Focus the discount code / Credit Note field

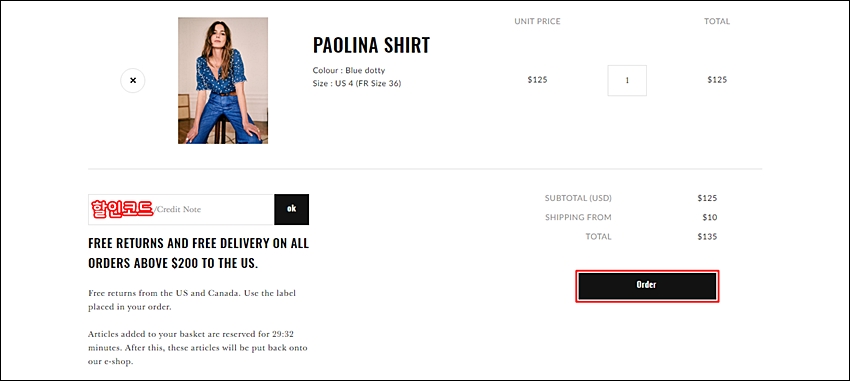tap(181, 209)
